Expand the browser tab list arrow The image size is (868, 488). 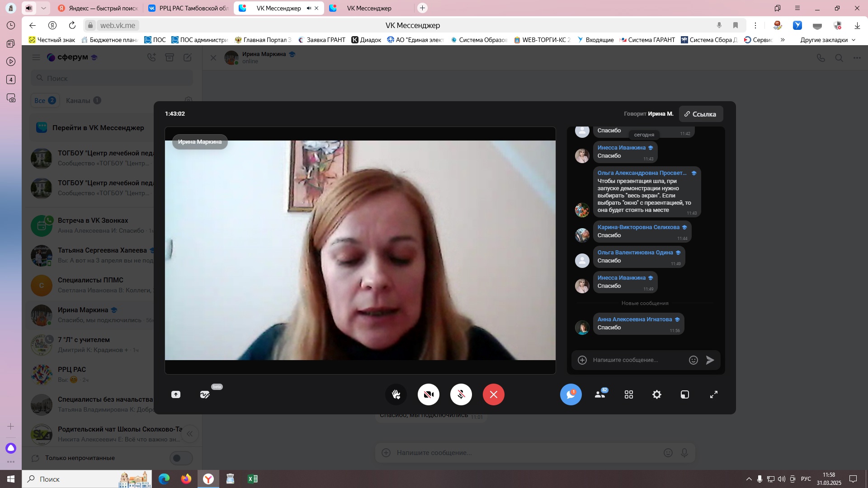[x=43, y=8]
